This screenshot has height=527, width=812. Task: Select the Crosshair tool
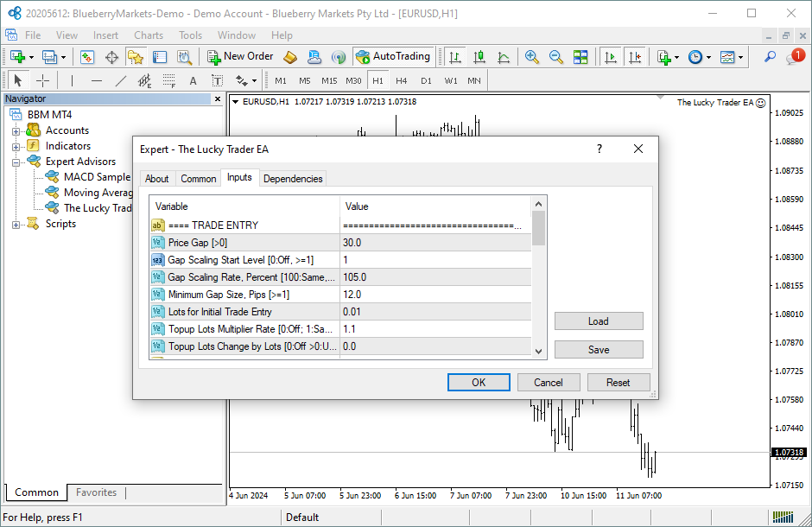tap(42, 80)
